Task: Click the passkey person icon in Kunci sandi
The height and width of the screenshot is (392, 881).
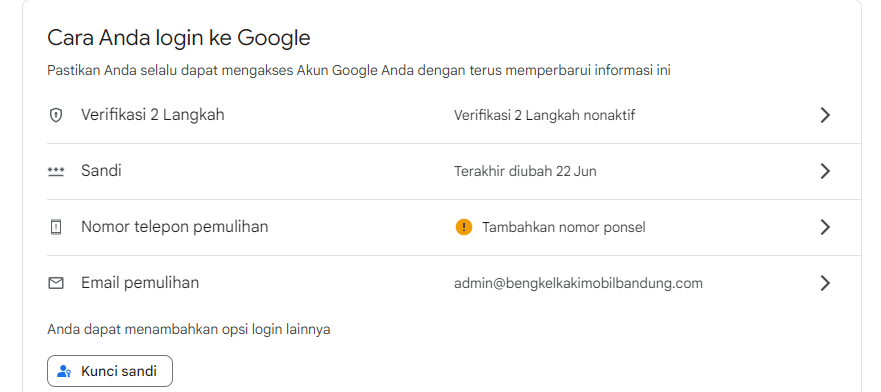Action: tap(64, 371)
